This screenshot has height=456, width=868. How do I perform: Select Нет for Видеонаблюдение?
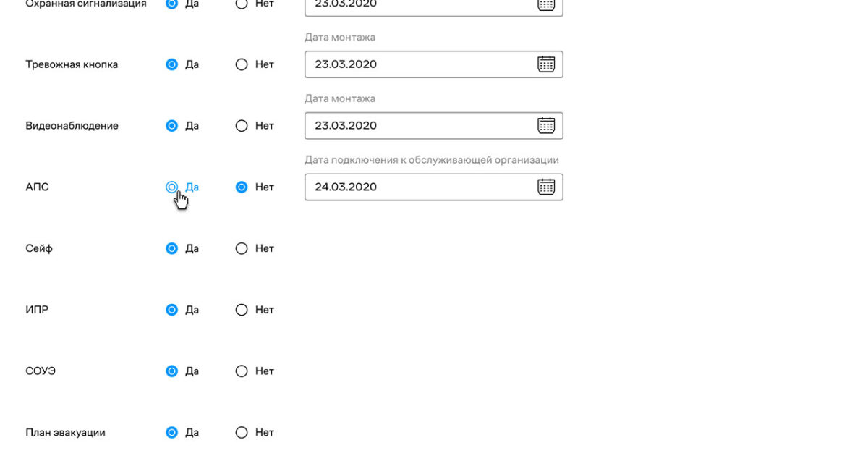[x=242, y=126]
